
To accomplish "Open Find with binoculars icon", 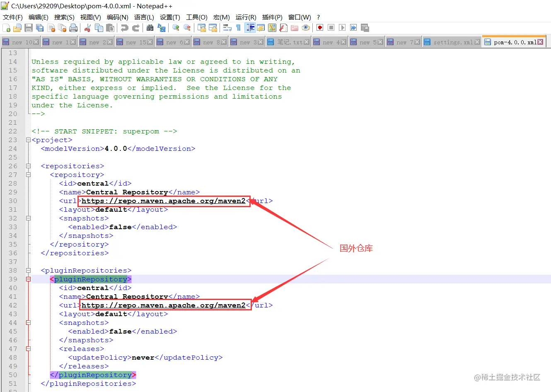I will click(x=150, y=28).
